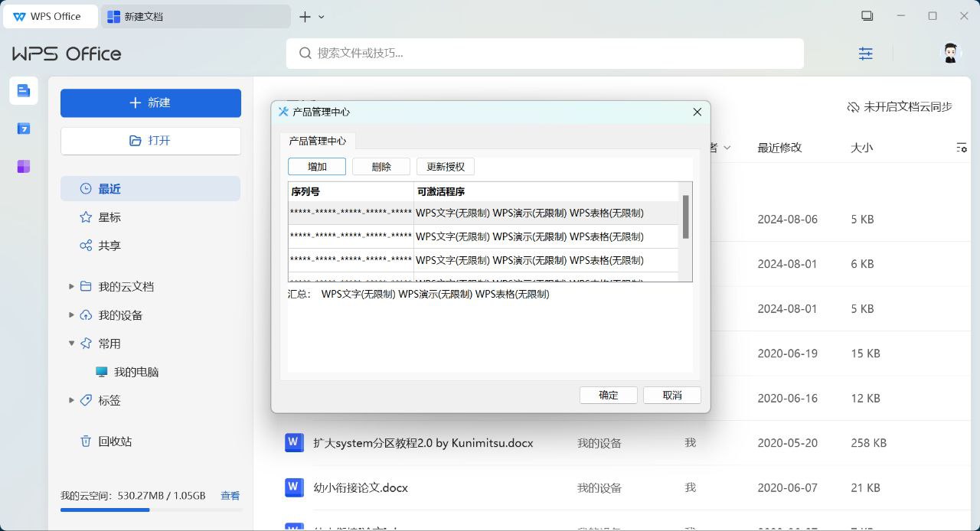The image size is (980, 531).
Task: Open 扩大system分区教程2.0 by Kunimitsu.docx file
Action: (x=423, y=443)
